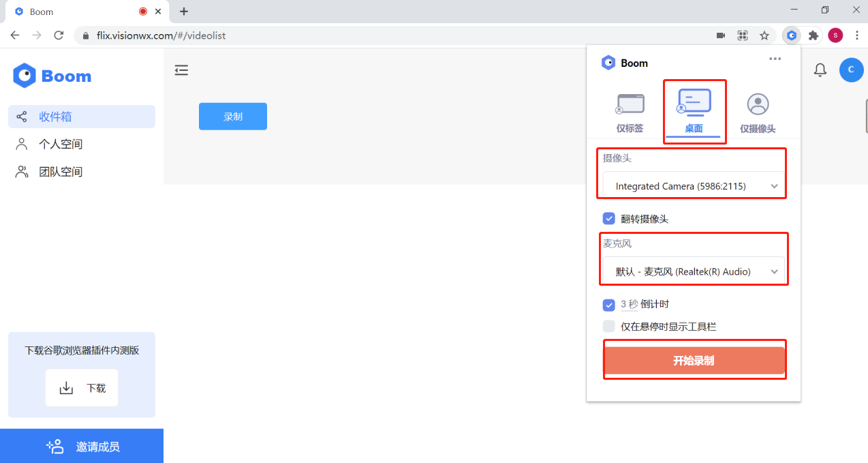The width and height of the screenshot is (868, 463).
Task: Close the Boom browser tab
Action: coord(159,12)
